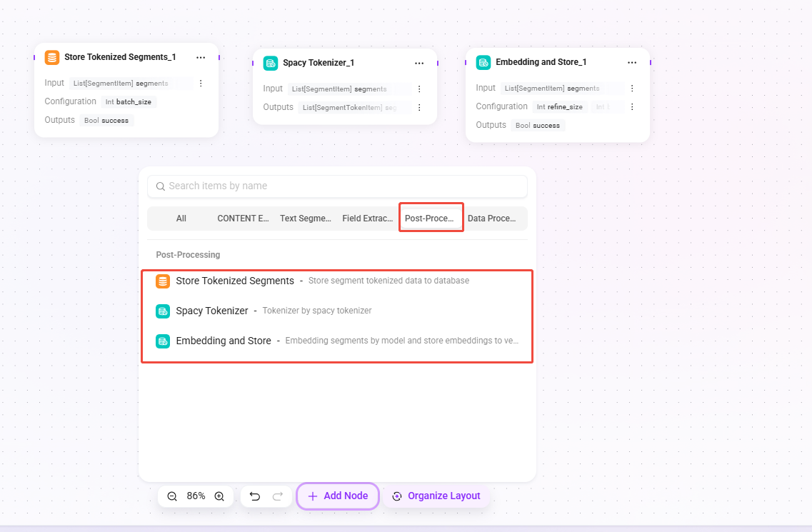Screen dimensions: 812x532
Task: Undo the last canvas action
Action: (x=255, y=496)
